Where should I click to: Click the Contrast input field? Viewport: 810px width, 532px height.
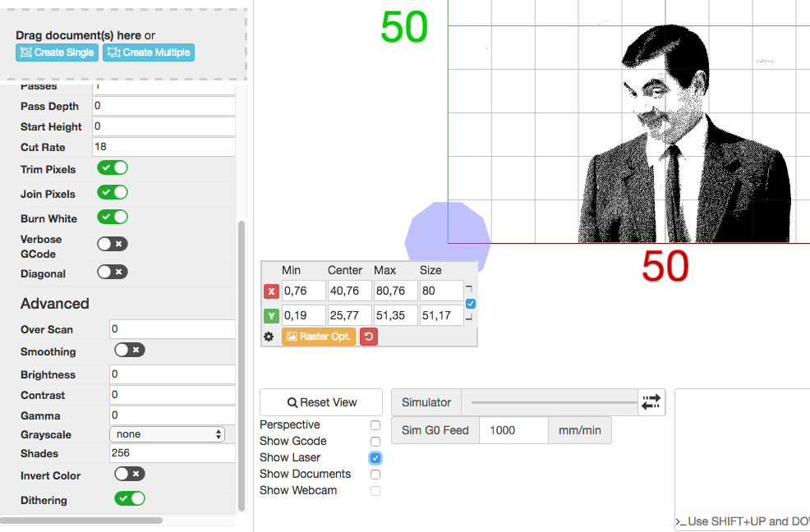point(173,395)
